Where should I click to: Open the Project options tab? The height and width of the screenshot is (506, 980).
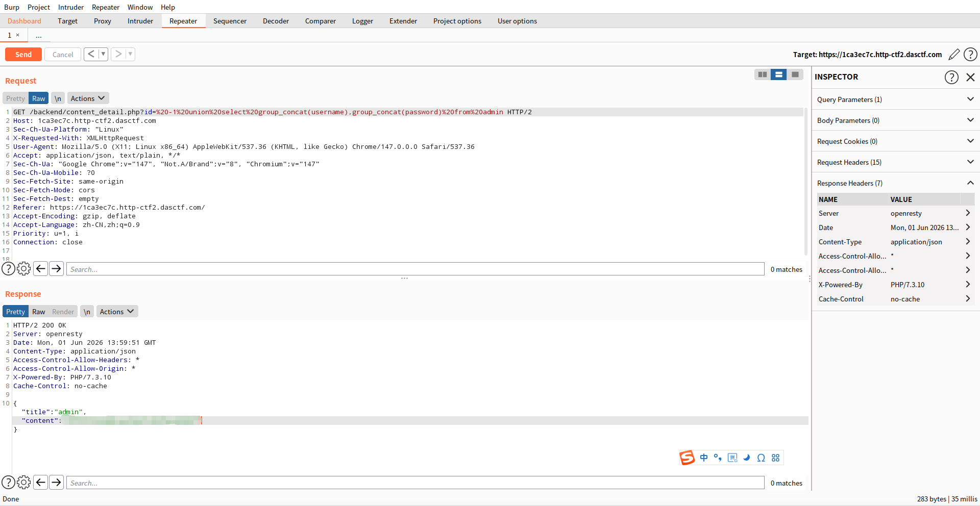tap(457, 21)
